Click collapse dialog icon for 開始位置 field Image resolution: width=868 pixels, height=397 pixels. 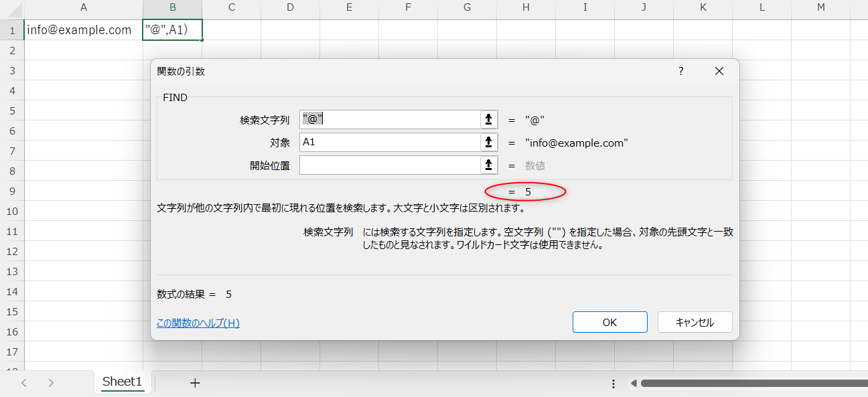[489, 165]
